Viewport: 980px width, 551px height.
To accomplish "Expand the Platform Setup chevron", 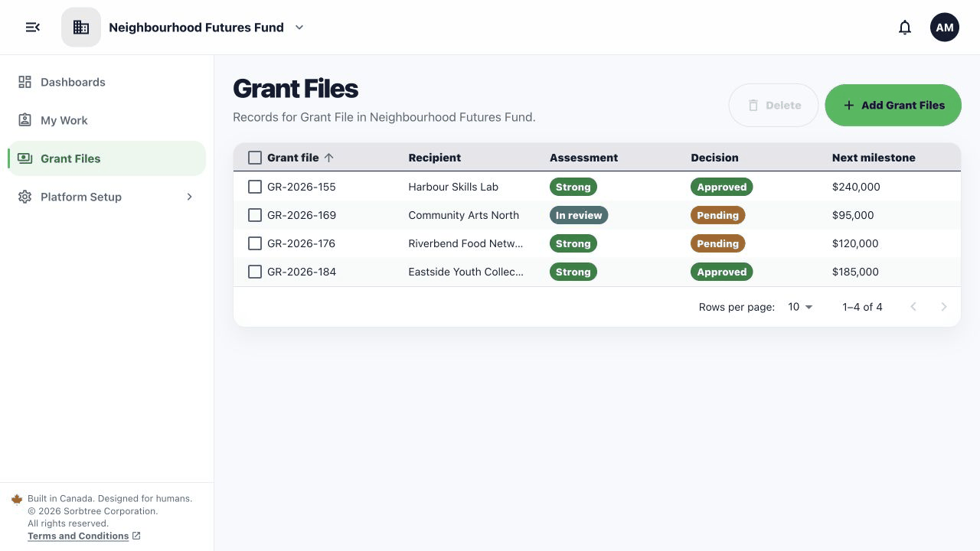I will pyautogui.click(x=190, y=197).
